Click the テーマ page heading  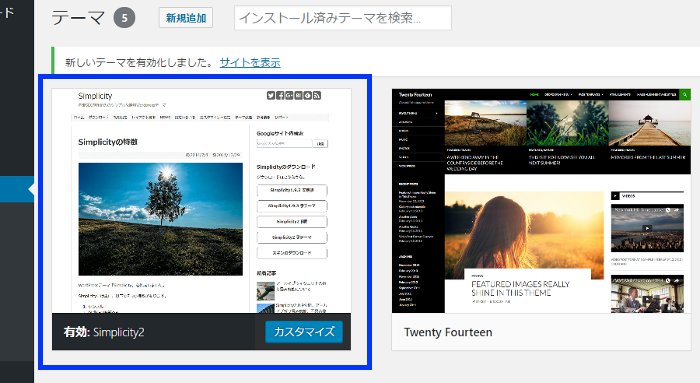point(78,18)
